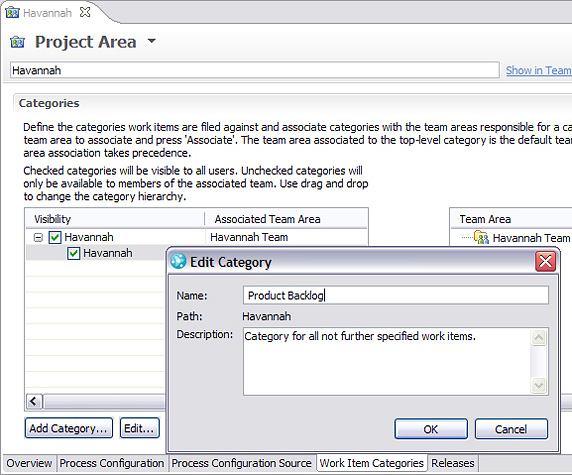The height and width of the screenshot is (475, 572).
Task: Cancel the Edit Category dialog
Action: [511, 429]
